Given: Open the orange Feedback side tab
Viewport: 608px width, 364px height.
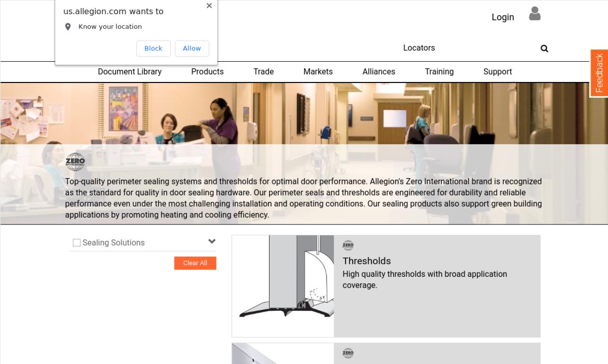Looking at the screenshot, I should click(x=599, y=73).
